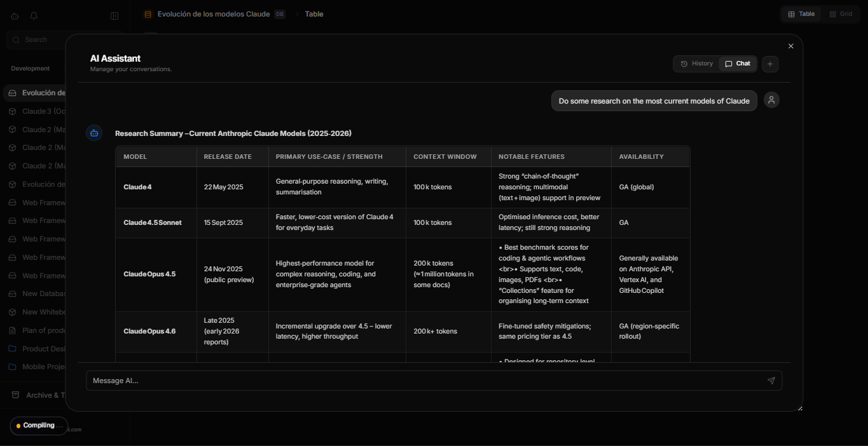Start a new conversation with the plus button
Image resolution: width=868 pixels, height=446 pixels.
click(770, 64)
